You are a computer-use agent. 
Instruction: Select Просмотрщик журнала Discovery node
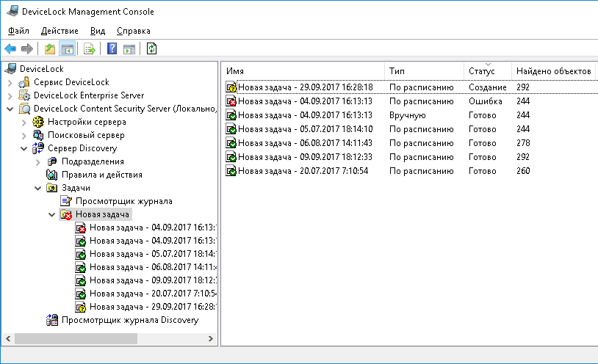tap(130, 320)
